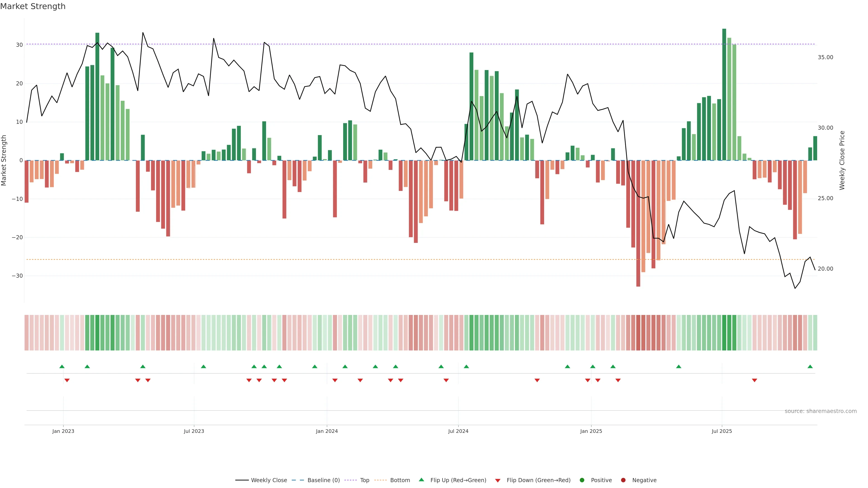
Task: Click the Negative dark red circle legend icon
Action: (623, 480)
